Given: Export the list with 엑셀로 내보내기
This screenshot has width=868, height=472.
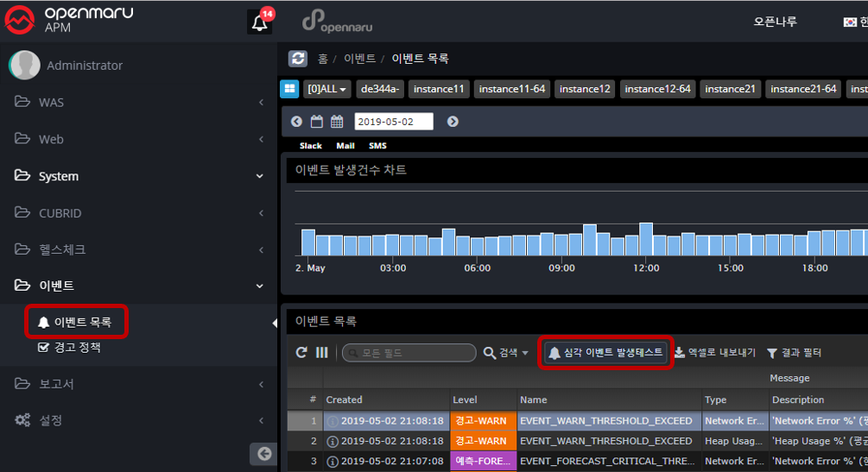Looking at the screenshot, I should click(715, 353).
